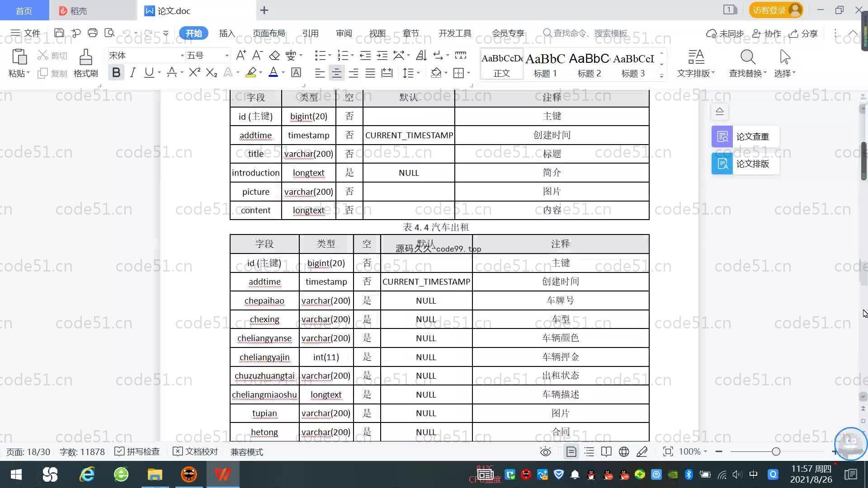Switch to page view layout

(x=571, y=452)
